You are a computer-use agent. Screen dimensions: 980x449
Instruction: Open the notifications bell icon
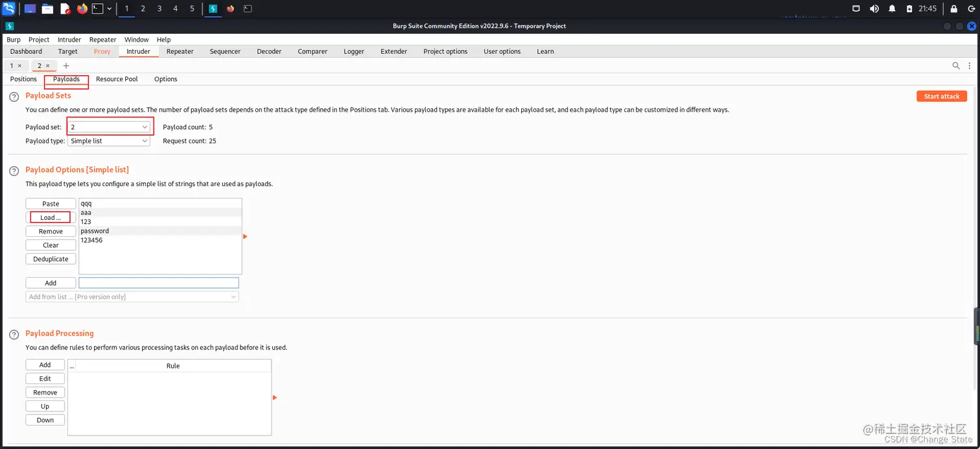point(892,8)
